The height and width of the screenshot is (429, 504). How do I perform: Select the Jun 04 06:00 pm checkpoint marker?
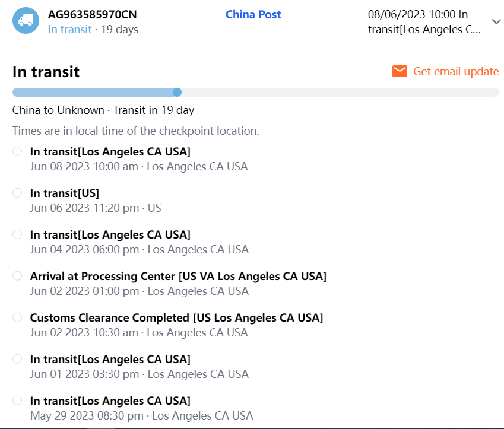point(17,234)
